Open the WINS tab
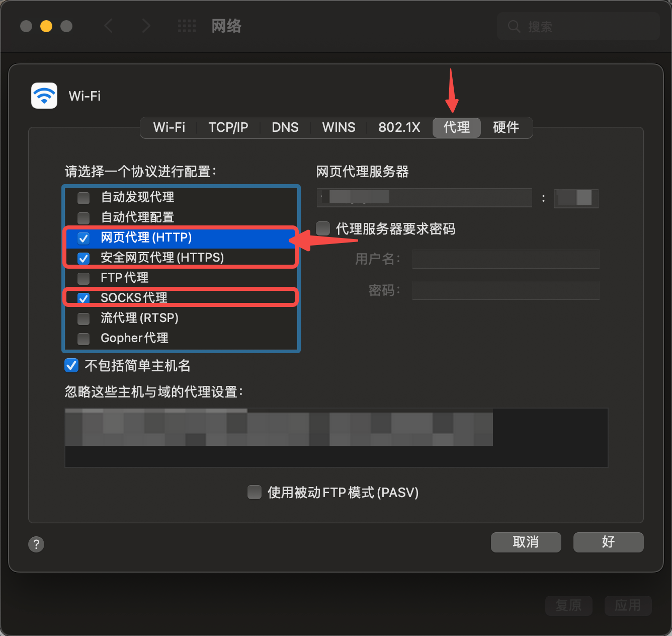 (339, 127)
